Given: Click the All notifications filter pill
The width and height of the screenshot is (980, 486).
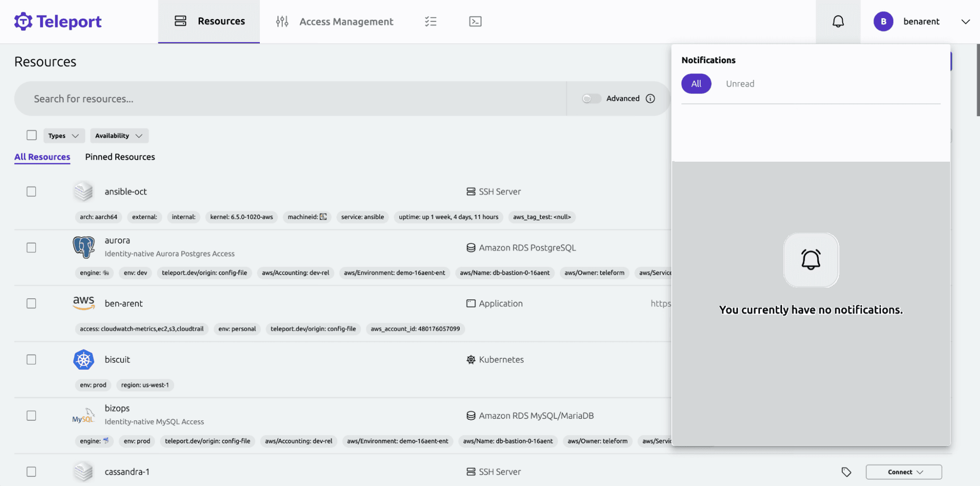Looking at the screenshot, I should coord(696,83).
